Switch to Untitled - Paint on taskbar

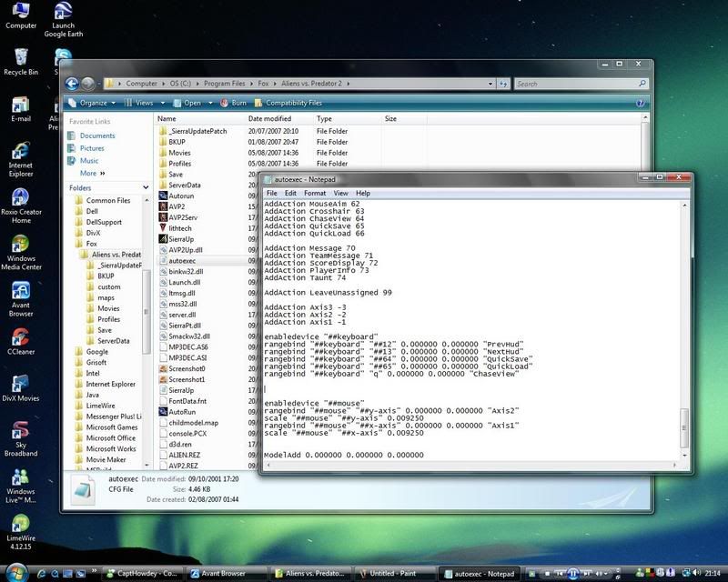coord(394,574)
